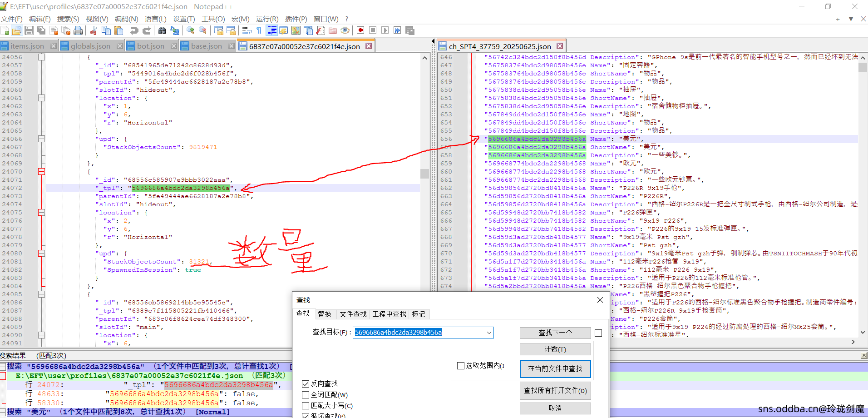The image size is (868, 418).
Task: Click the Cut scissors icon
Action: pos(94,30)
